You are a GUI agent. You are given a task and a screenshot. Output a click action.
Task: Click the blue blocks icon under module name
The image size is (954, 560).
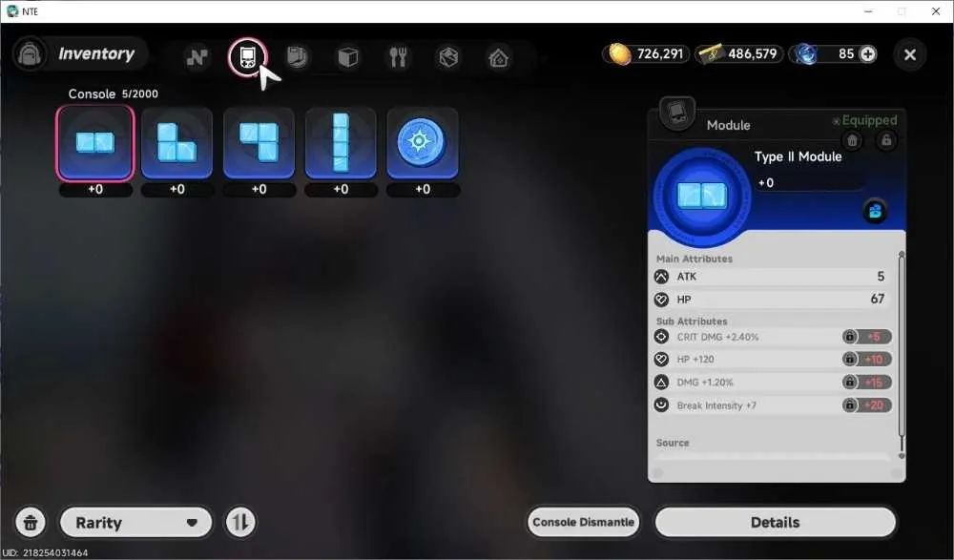tap(875, 211)
